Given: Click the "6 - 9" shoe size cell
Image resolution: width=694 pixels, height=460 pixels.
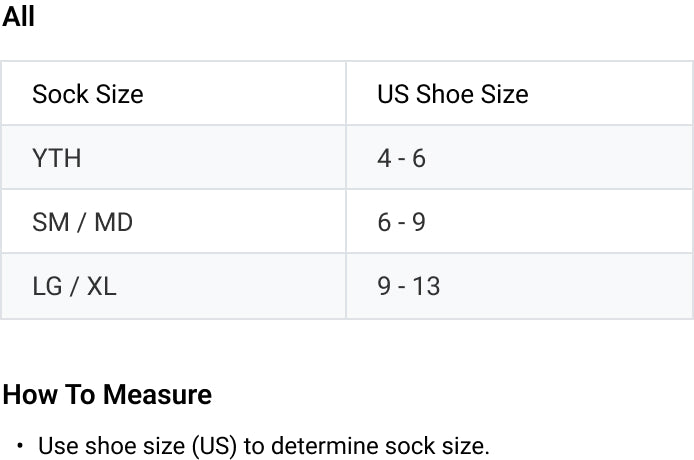Looking at the screenshot, I should click(x=401, y=222).
